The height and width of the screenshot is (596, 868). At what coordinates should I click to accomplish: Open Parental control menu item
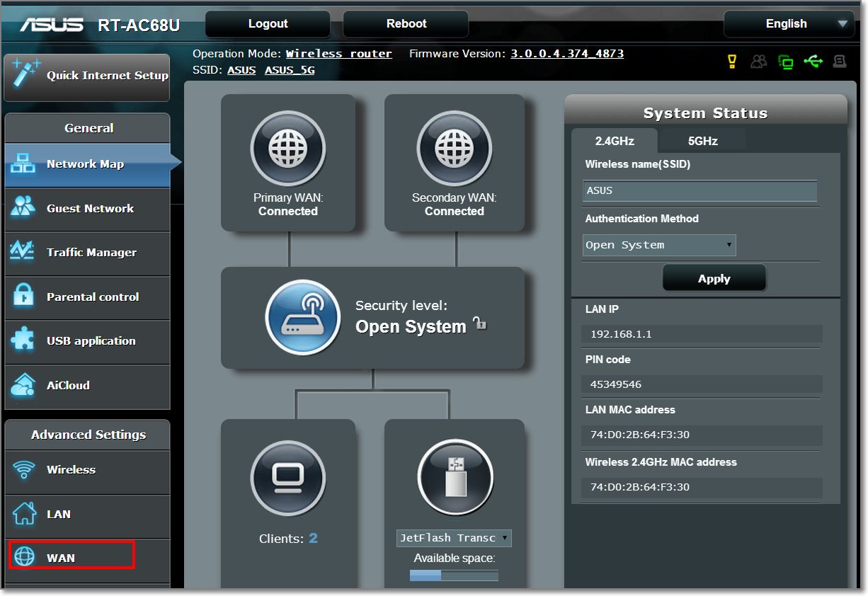pos(88,297)
